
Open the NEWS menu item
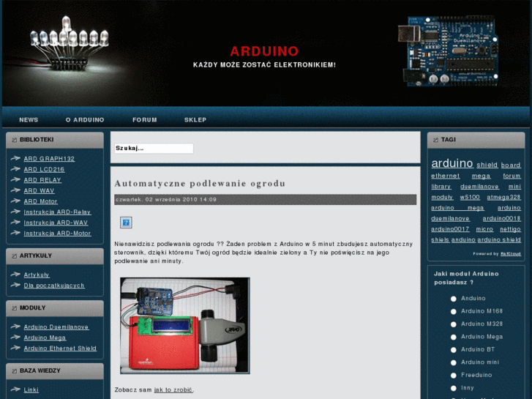[29, 120]
